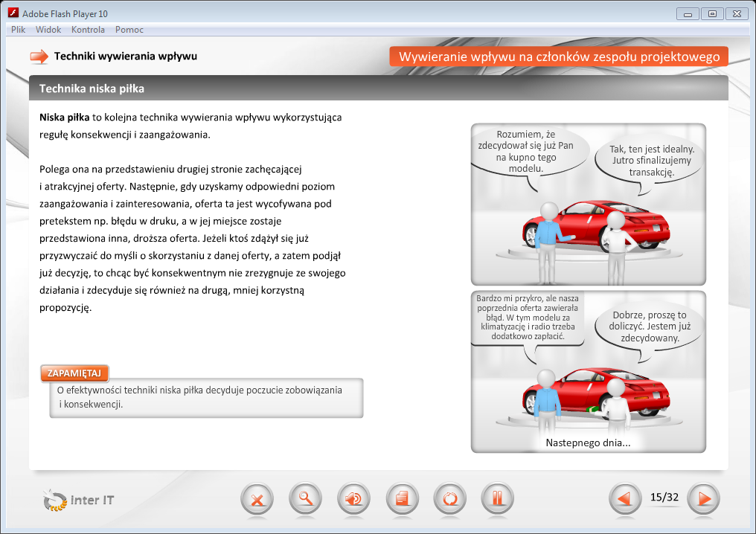Viewport: 756px width, 534px height.
Task: Click the speech bubble 'Dobrze, proszę to doliczyć'
Action: 650,326
